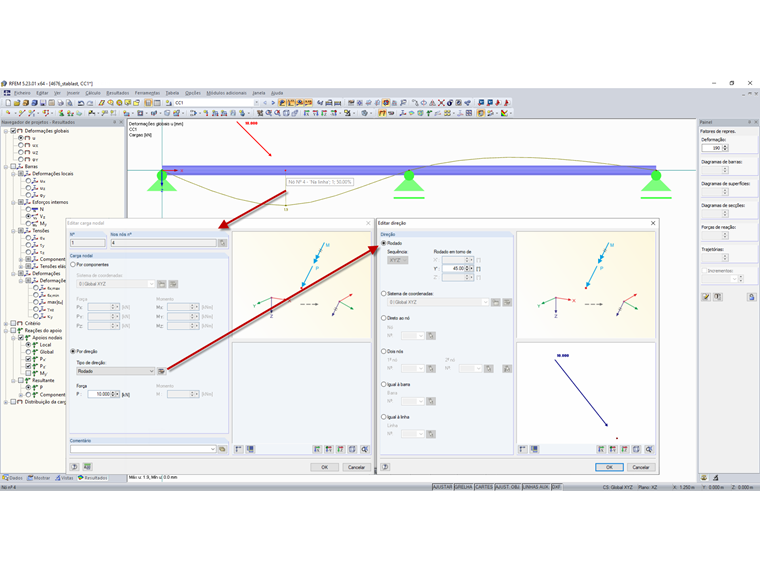Screen dimensions: 760x570
Task: Select Direto ao nó radio option
Action: [x=384, y=318]
